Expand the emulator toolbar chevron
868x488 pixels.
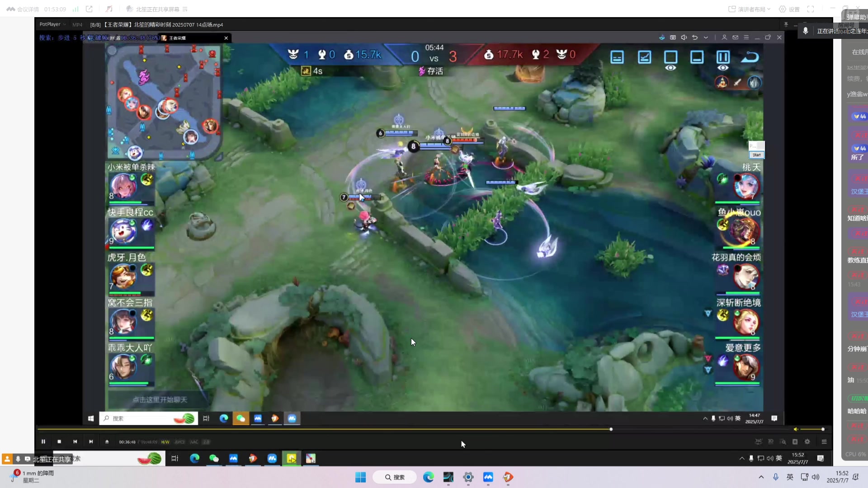(706, 38)
